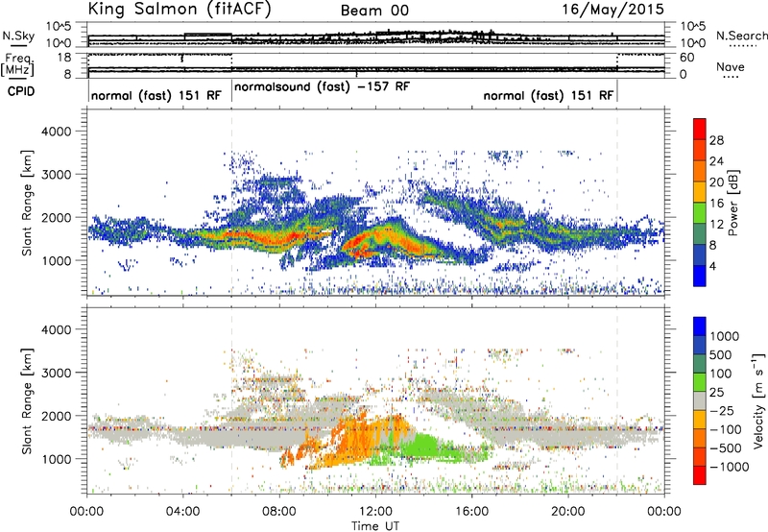The height and width of the screenshot is (532, 768).
Task: Click the '28' tick label on Power colorbar
Action: point(716,140)
